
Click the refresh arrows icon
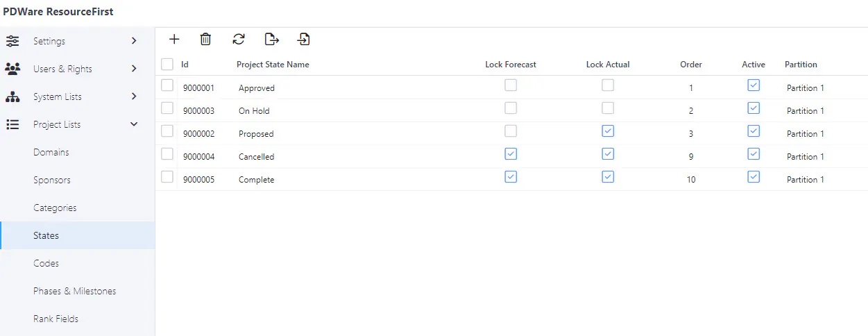click(x=239, y=40)
